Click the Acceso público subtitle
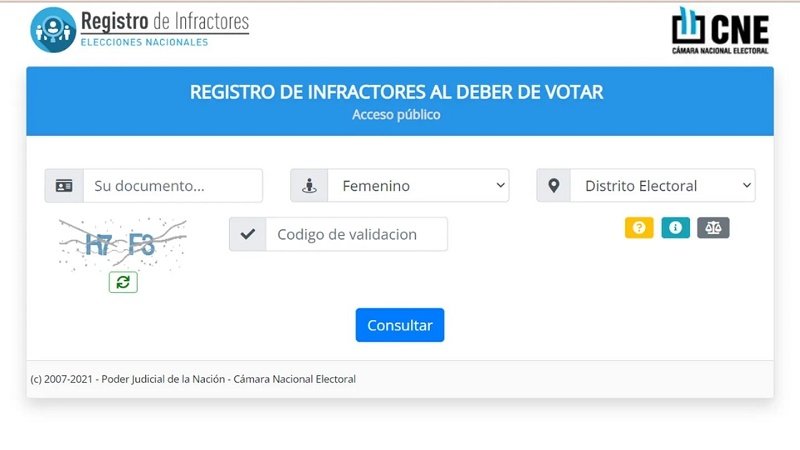The image size is (800, 450). pos(396,115)
